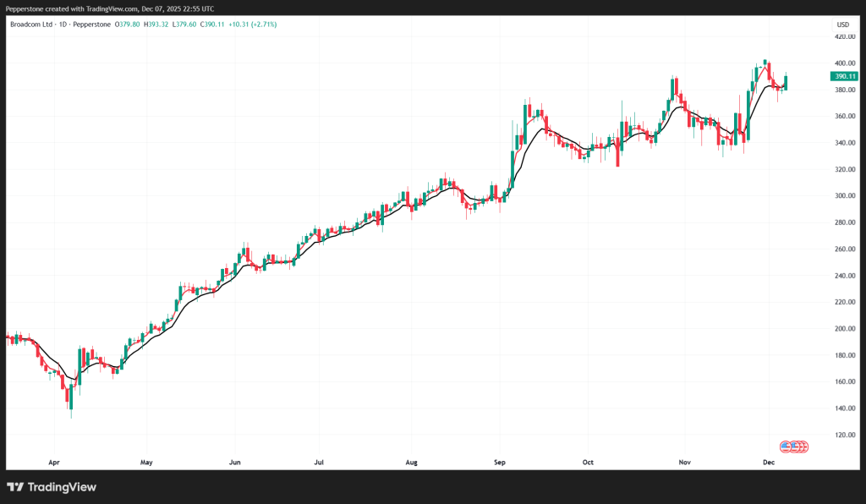Click the Jul label on time axis
Image resolution: width=866 pixels, height=504 pixels.
320,463
